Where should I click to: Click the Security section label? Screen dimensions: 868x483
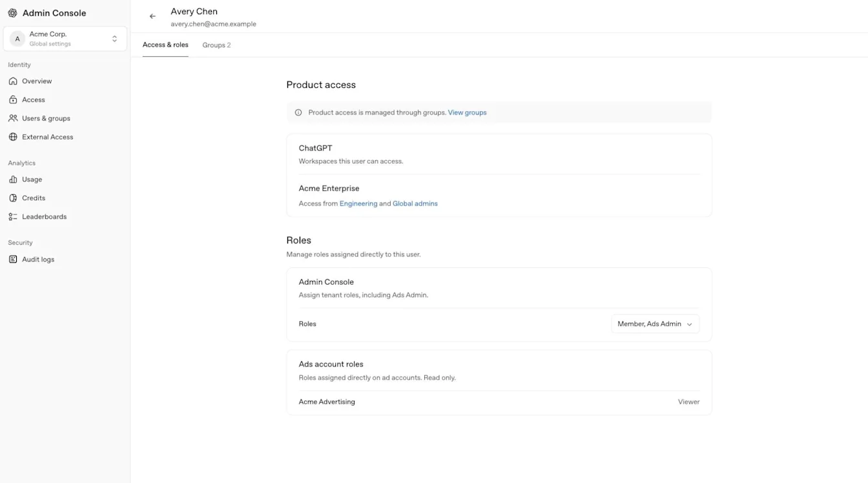click(20, 243)
